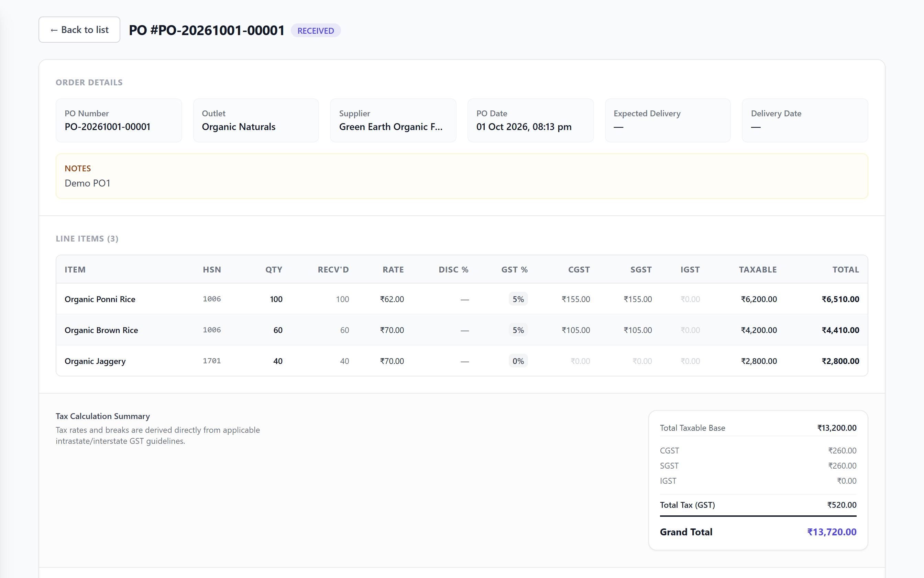
Task: Click the Delivery Date card
Action: 804,120
